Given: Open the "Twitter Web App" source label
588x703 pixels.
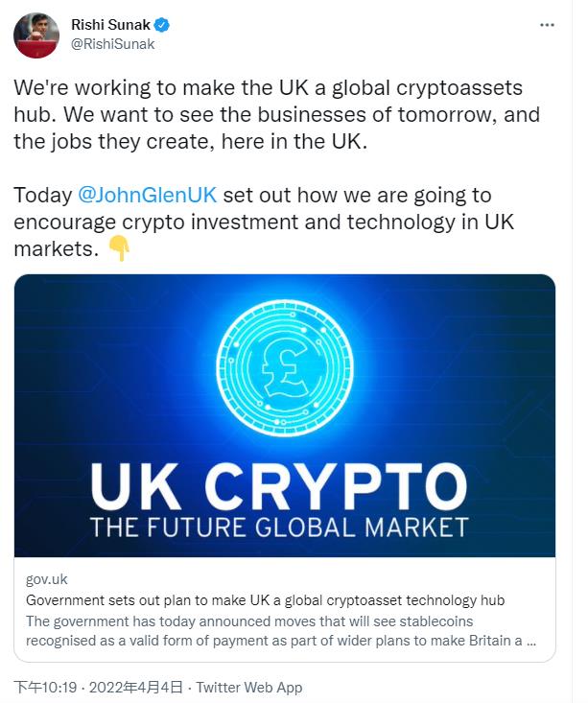Looking at the screenshot, I should tap(250, 687).
